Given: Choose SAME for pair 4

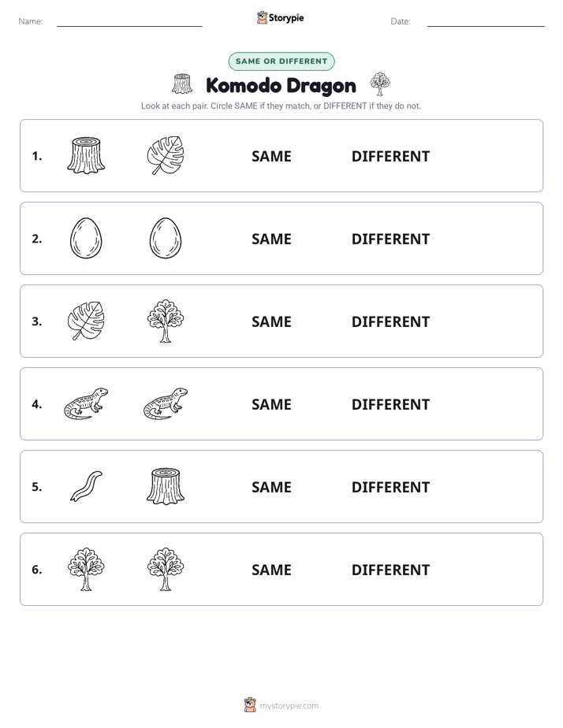Looking at the screenshot, I should pos(271,404).
